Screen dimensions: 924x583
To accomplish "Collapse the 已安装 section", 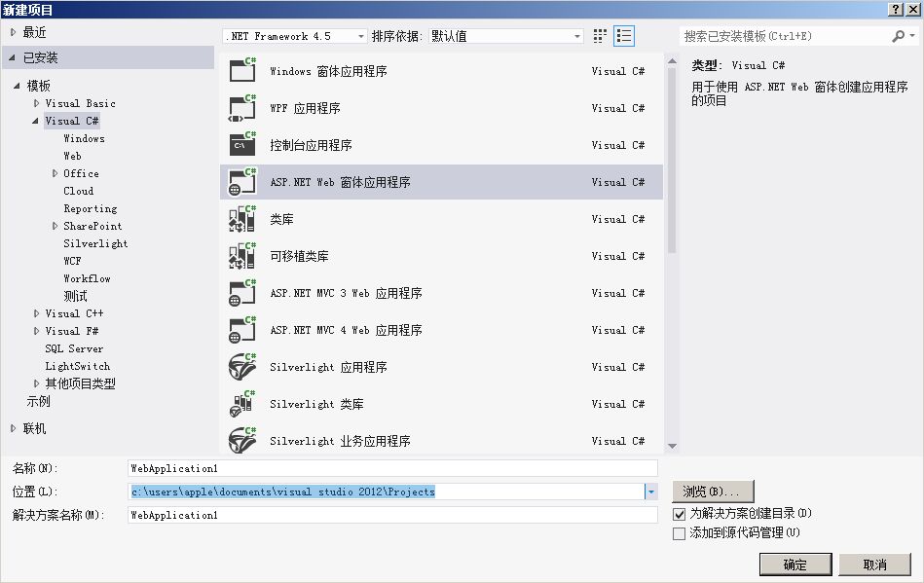I will [x=13, y=57].
